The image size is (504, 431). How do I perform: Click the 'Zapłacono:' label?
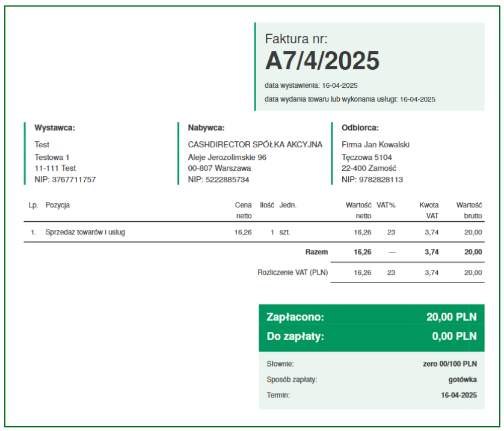[295, 317]
